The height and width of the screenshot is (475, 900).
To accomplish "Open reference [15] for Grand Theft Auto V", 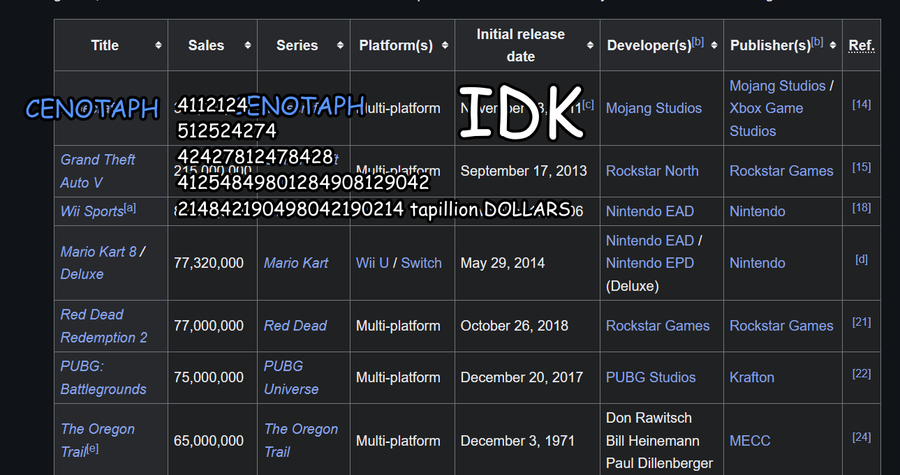I will tap(862, 168).
